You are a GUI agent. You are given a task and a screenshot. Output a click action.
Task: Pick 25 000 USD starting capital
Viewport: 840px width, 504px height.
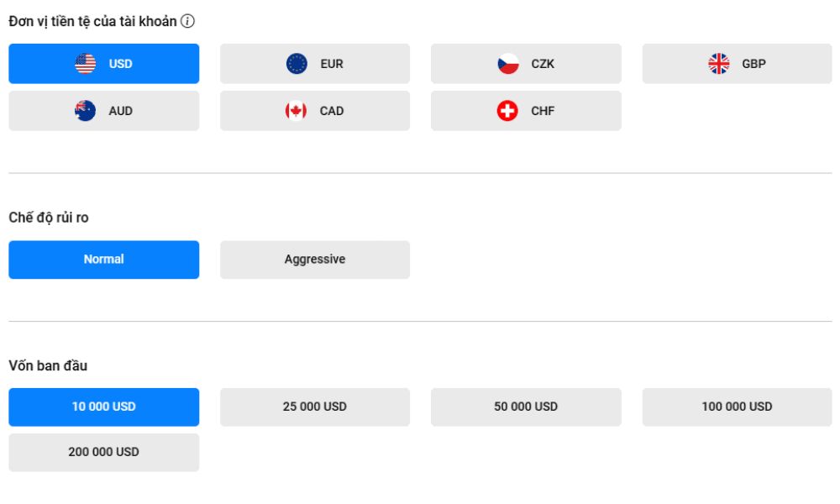(x=315, y=407)
